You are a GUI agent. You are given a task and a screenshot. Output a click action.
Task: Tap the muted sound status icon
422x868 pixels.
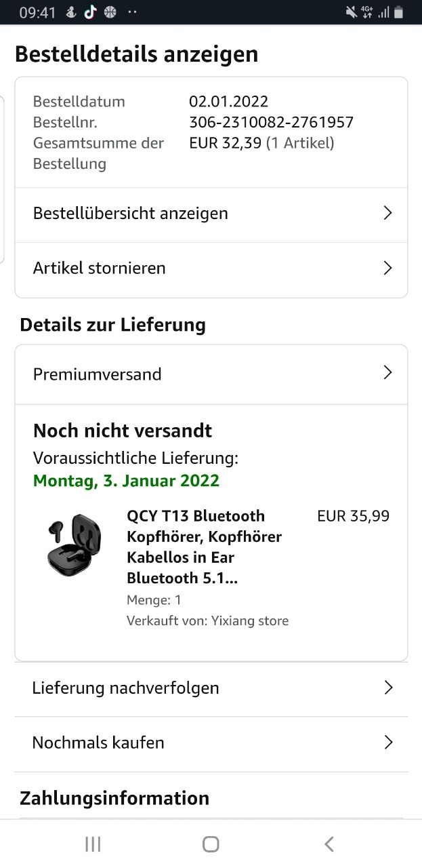[x=351, y=12]
